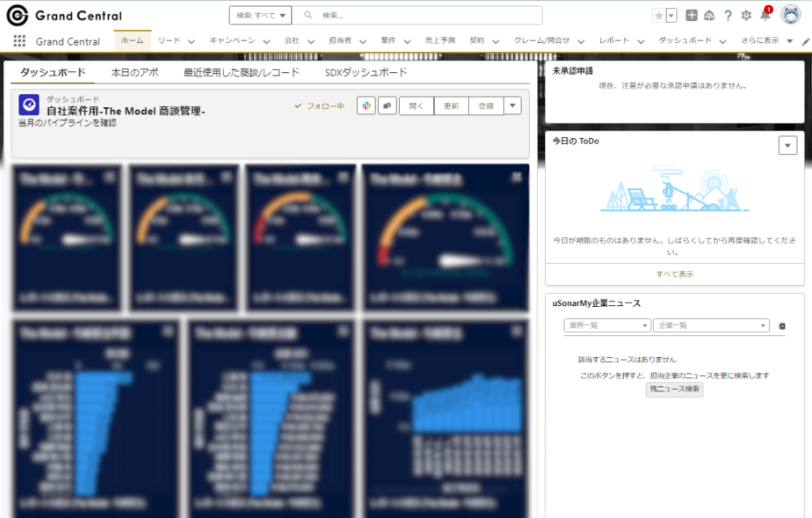Expand the bottom-middle bar chart
The image size is (812, 518).
coord(342,330)
